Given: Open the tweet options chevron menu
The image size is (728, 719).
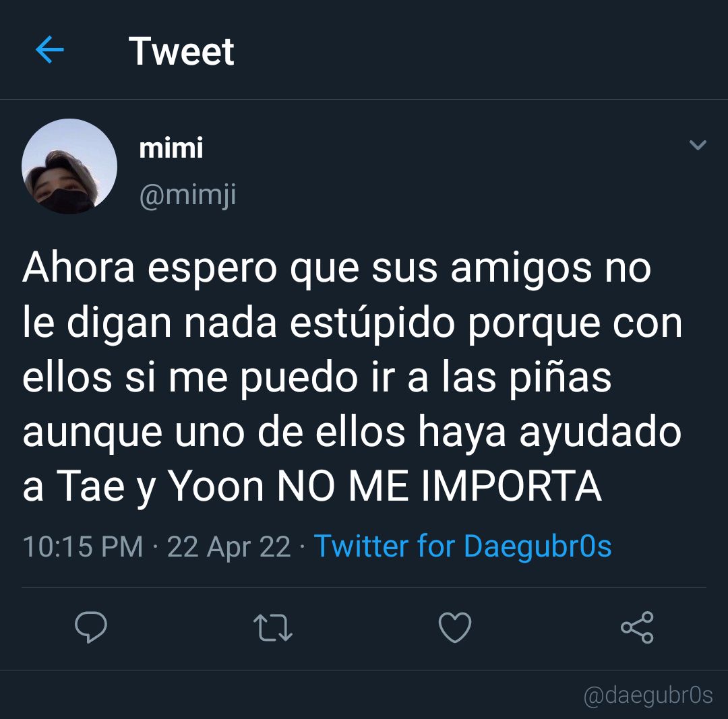Looking at the screenshot, I should pyautogui.click(x=698, y=145).
